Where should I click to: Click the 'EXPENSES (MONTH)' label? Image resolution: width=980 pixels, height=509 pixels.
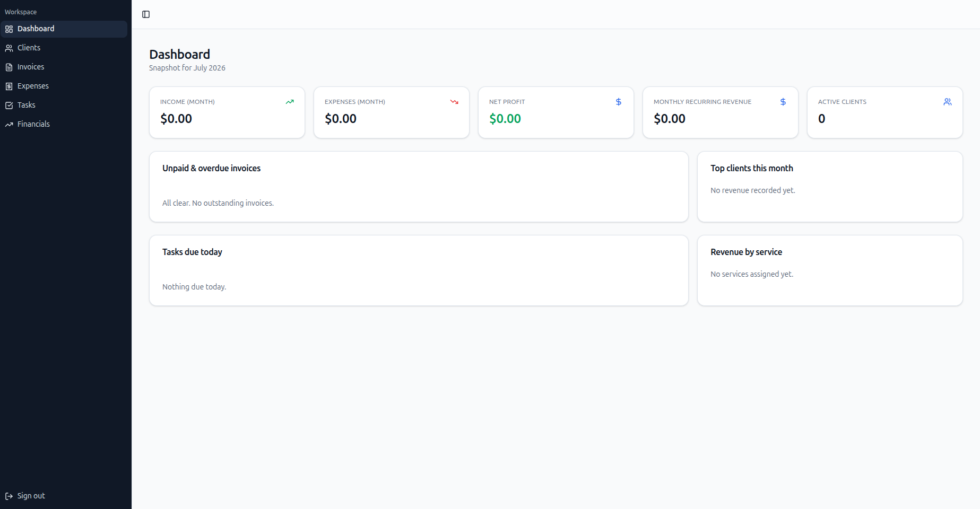pyautogui.click(x=355, y=102)
